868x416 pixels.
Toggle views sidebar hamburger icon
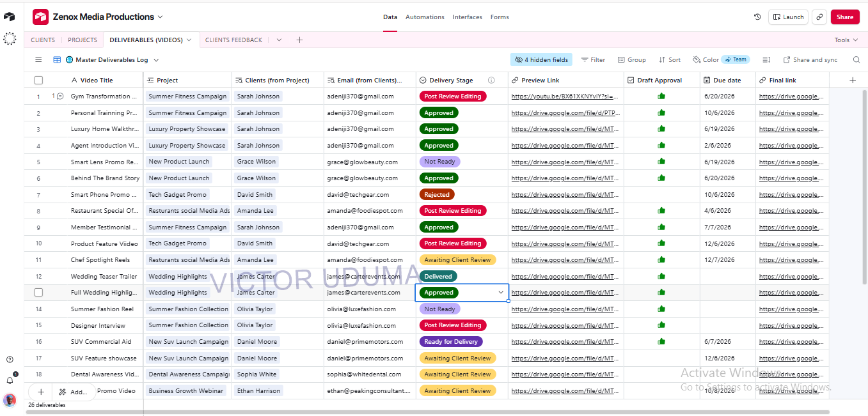click(38, 59)
